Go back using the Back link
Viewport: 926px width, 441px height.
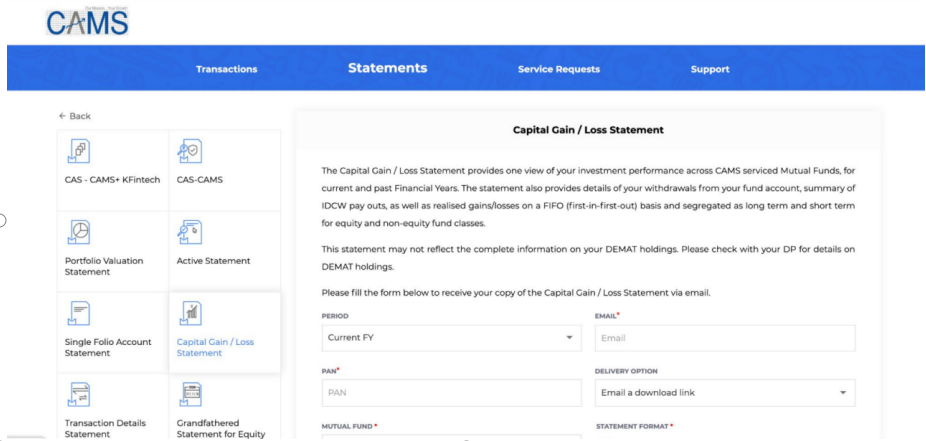[x=74, y=116]
